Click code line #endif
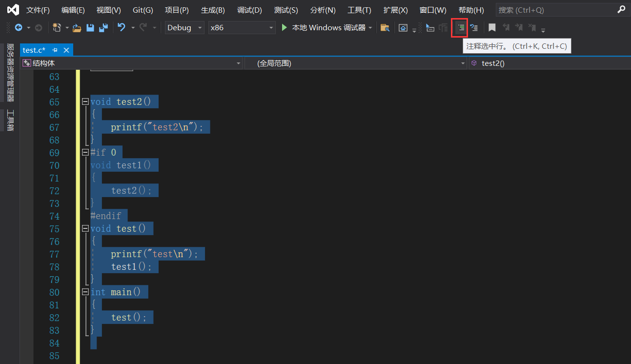Viewport: 631px width, 364px height. pyautogui.click(x=106, y=216)
